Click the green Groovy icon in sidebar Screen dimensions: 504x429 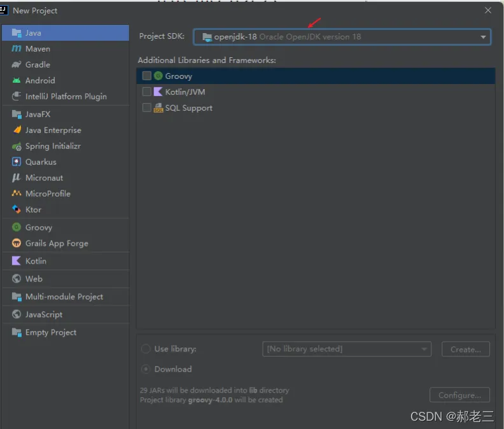(x=17, y=227)
